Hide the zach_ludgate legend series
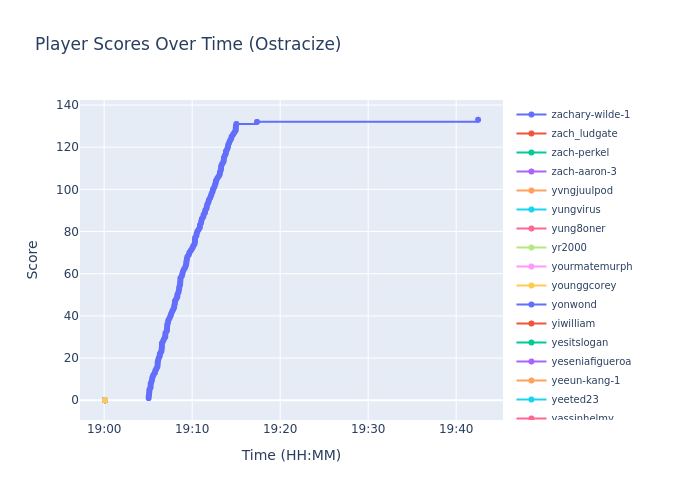The image size is (700, 500). 584,134
